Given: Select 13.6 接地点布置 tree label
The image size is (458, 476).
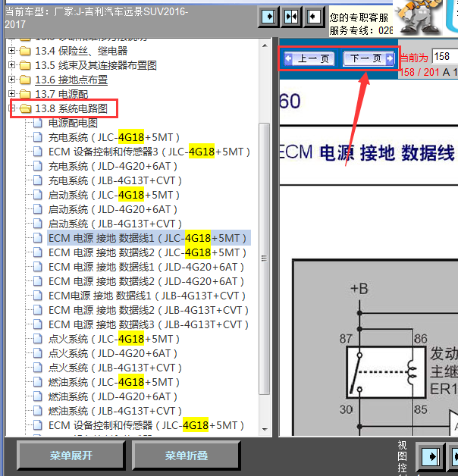Looking at the screenshot, I should tap(71, 80).
